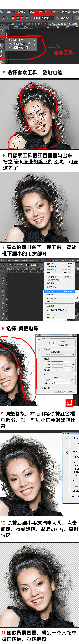Select the Refine Radius brush tool in dialog

pos(39,351)
